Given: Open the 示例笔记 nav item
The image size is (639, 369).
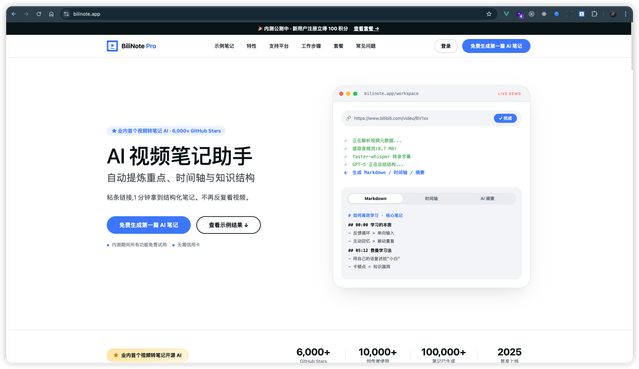Looking at the screenshot, I should pyautogui.click(x=224, y=46).
